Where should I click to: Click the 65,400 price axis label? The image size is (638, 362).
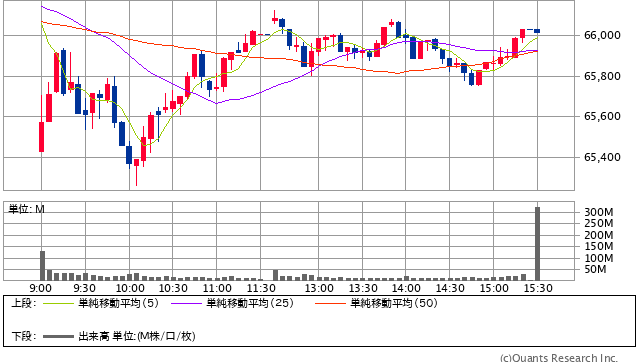click(x=602, y=157)
